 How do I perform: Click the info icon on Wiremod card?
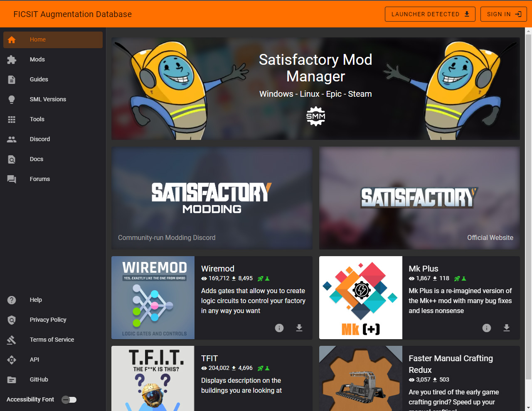click(279, 328)
